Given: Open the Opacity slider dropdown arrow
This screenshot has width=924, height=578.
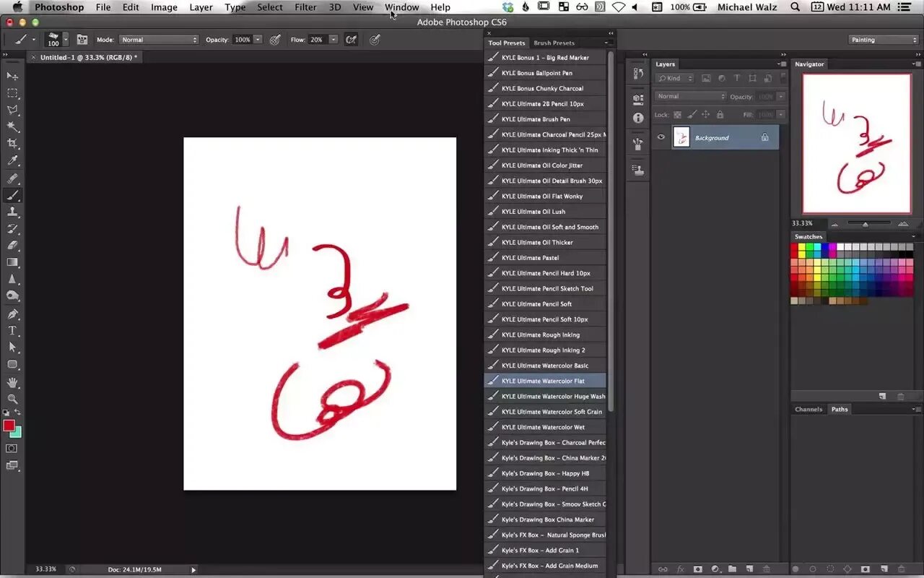Looking at the screenshot, I should [x=258, y=40].
